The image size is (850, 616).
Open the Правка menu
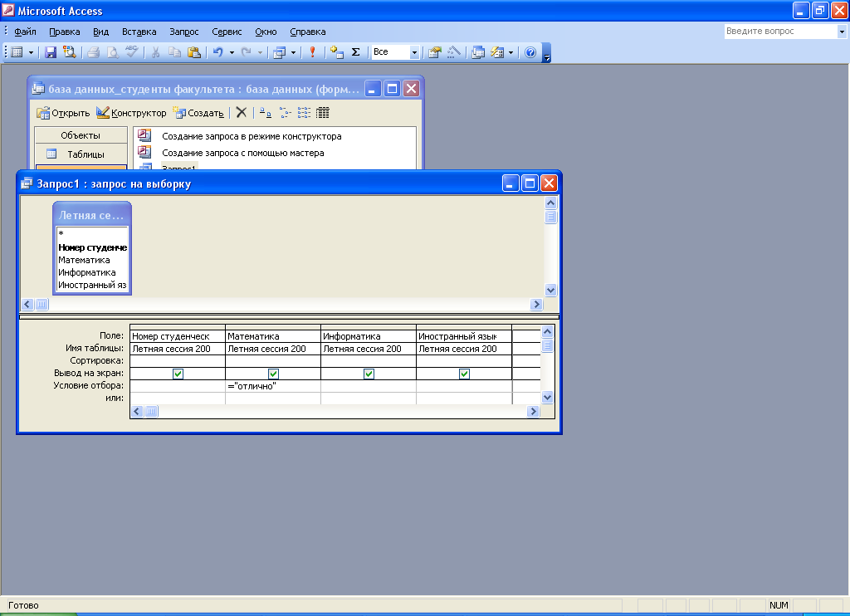click(x=65, y=32)
